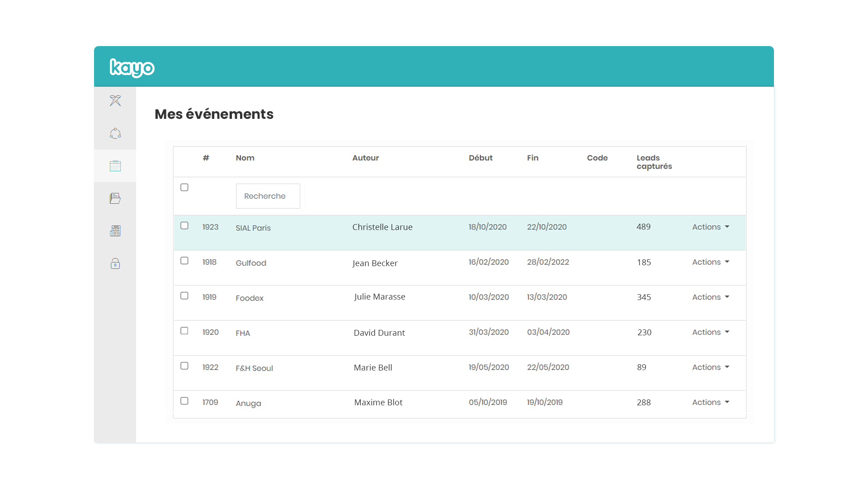Open the F&H Seoul event name

pyautogui.click(x=254, y=368)
